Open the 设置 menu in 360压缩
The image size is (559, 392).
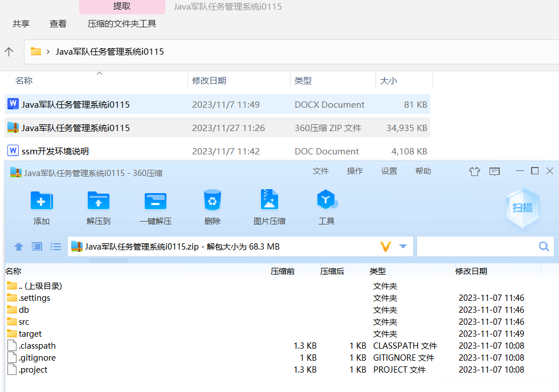coord(389,171)
